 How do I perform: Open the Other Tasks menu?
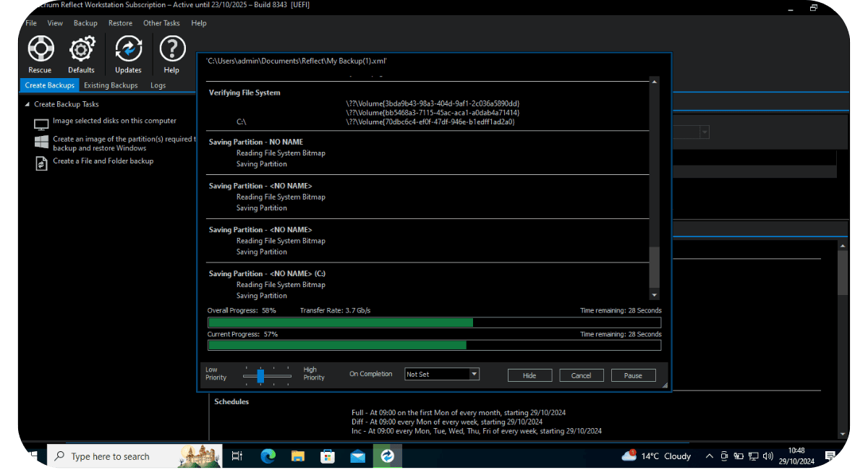click(161, 23)
